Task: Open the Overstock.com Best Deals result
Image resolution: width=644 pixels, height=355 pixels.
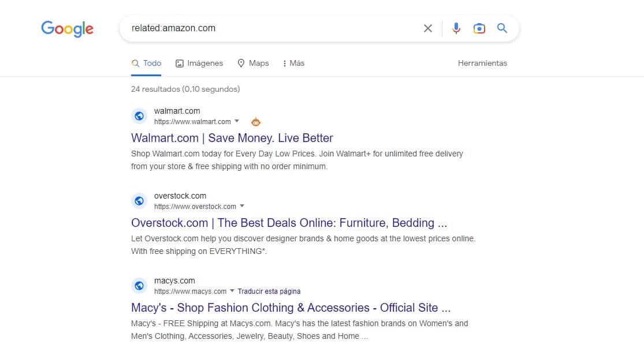Action: click(289, 223)
